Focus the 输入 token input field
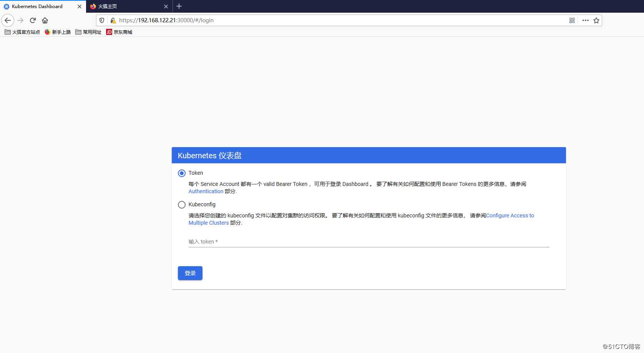This screenshot has height=353, width=644. click(369, 242)
